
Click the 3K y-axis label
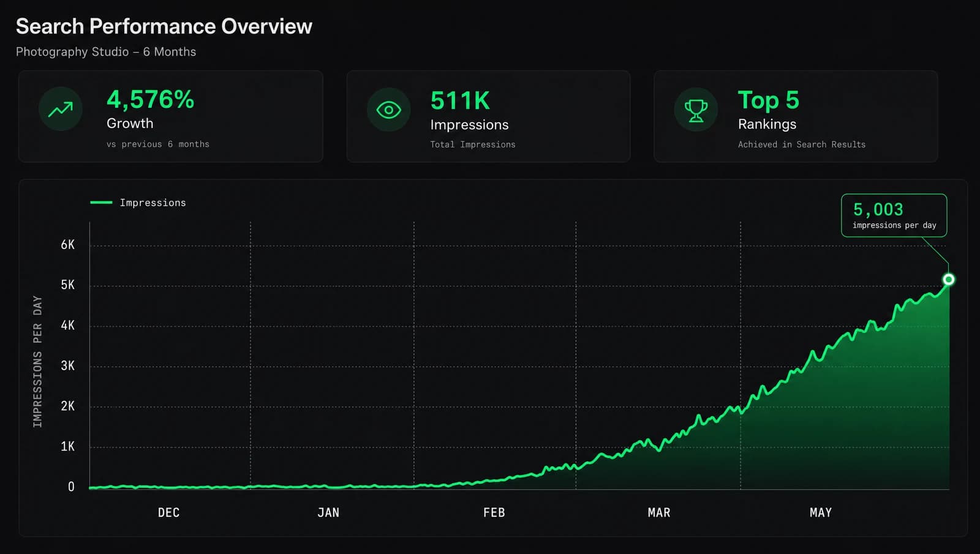click(x=67, y=366)
